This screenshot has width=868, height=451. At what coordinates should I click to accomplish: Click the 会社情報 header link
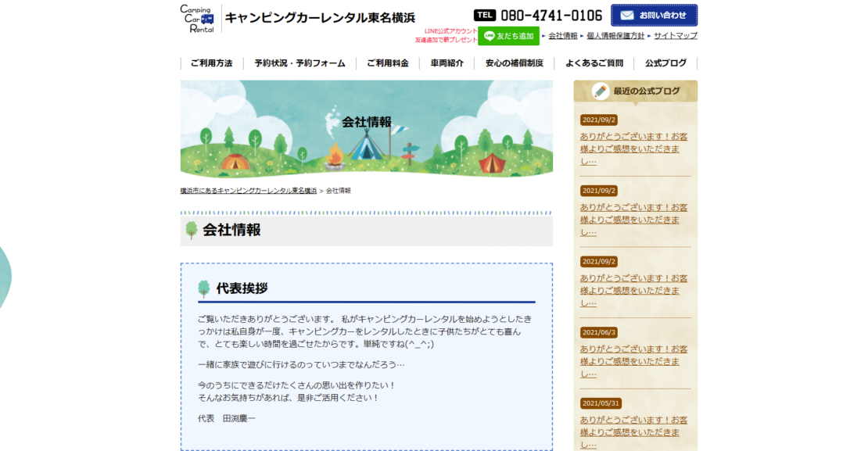coord(562,35)
